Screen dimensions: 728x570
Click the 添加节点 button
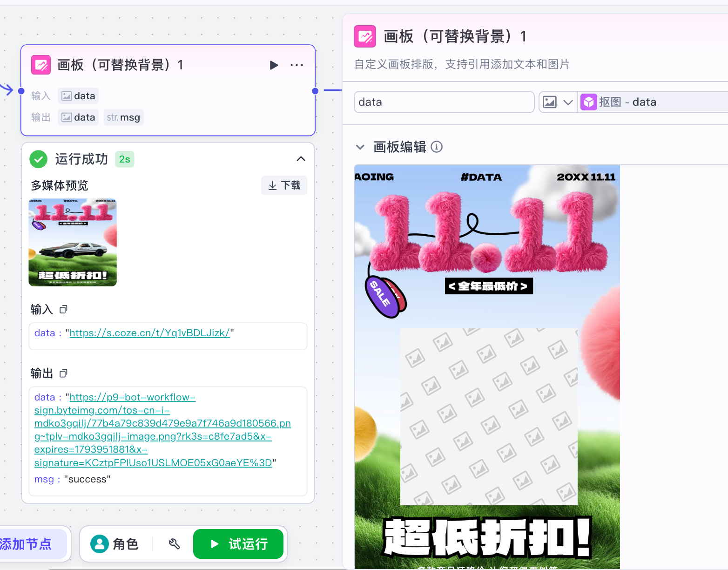pyautogui.click(x=28, y=543)
